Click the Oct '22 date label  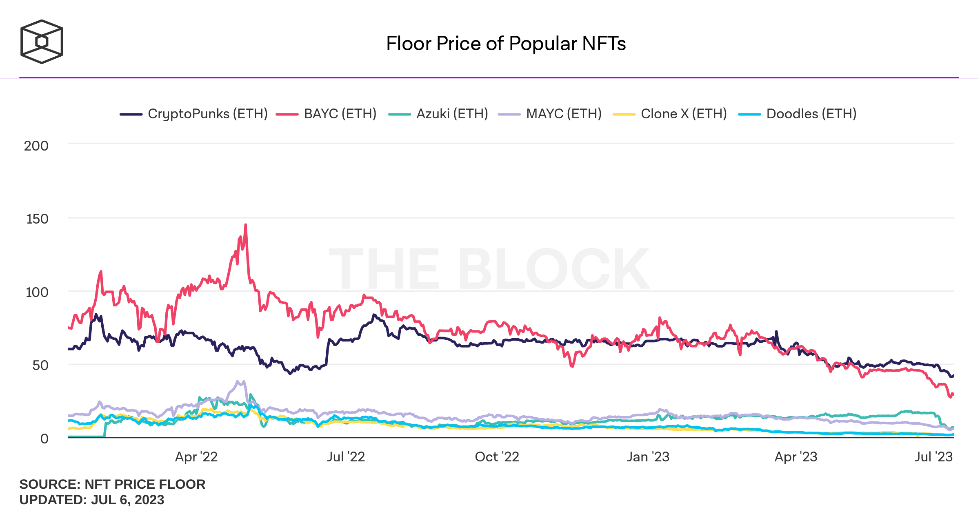coord(497,457)
